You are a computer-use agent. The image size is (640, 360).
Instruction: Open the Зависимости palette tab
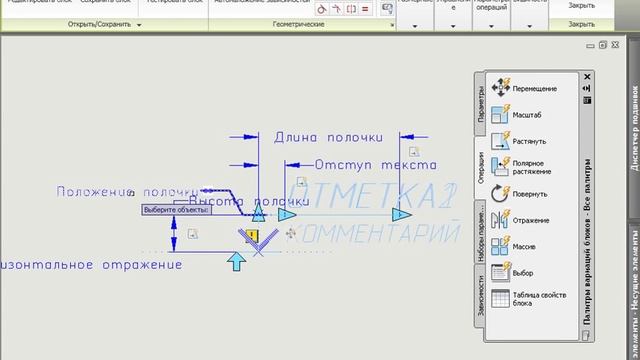coord(480,296)
